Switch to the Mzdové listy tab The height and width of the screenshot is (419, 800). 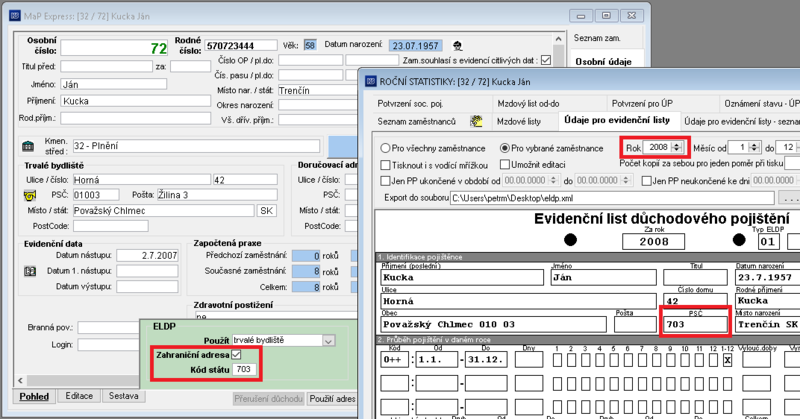(x=519, y=121)
